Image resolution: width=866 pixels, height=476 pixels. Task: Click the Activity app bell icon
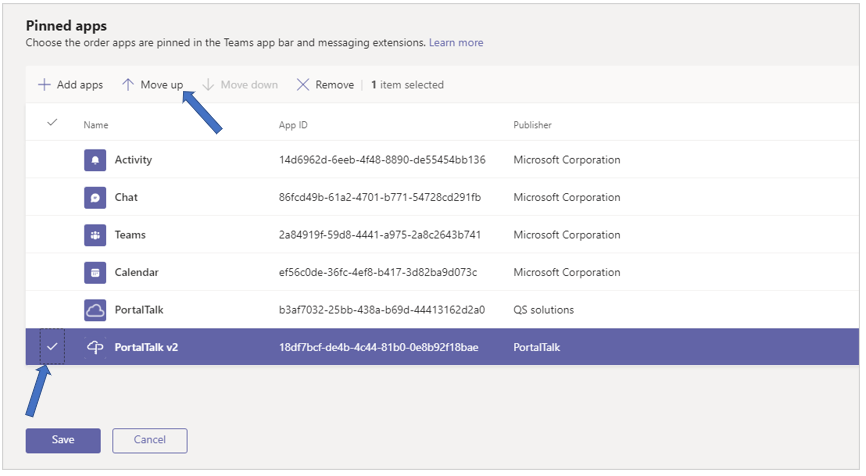tap(95, 160)
